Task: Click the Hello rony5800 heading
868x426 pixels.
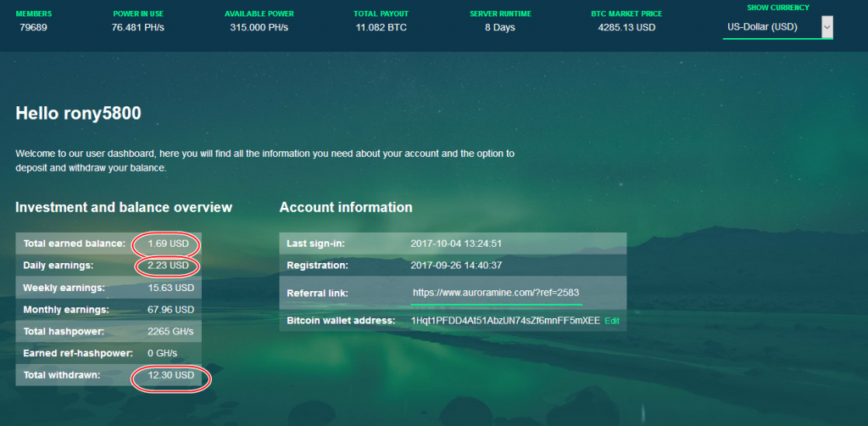Action: click(78, 113)
